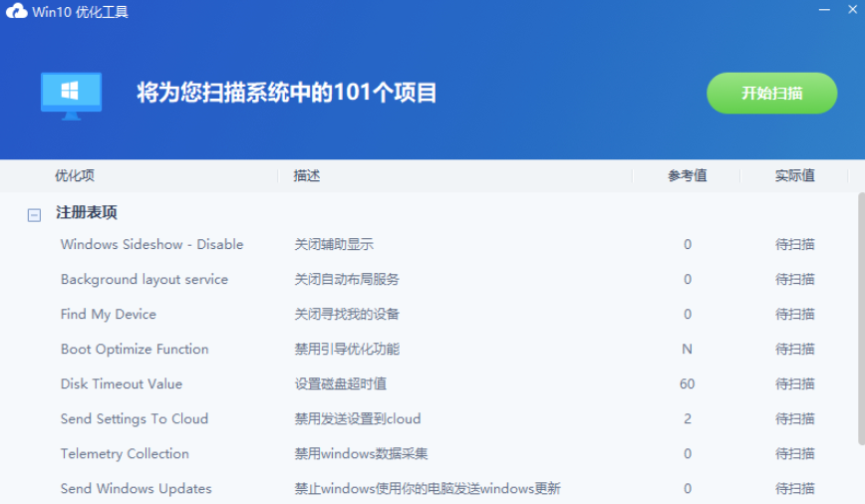Click description 禁用发送设置到cloud
Screen dimensions: 865x504
point(358,418)
